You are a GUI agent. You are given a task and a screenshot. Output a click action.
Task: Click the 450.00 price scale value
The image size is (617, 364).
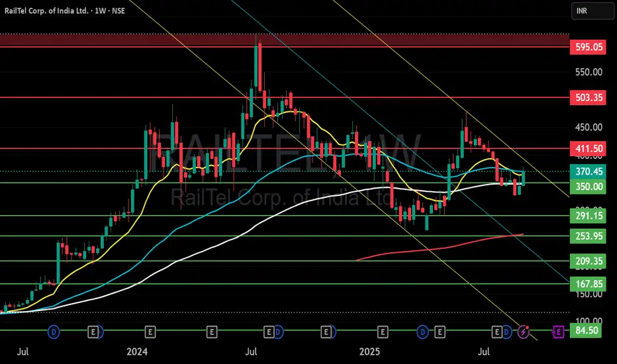589,127
